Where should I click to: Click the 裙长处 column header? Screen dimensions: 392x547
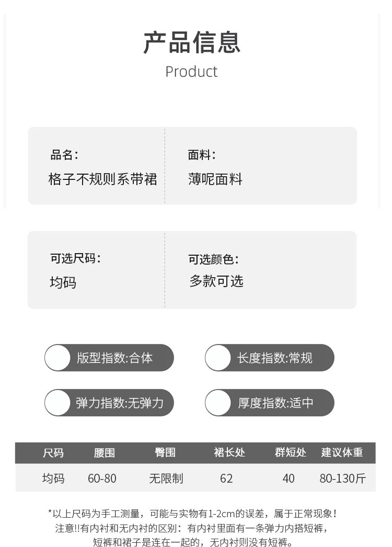[x=229, y=453]
